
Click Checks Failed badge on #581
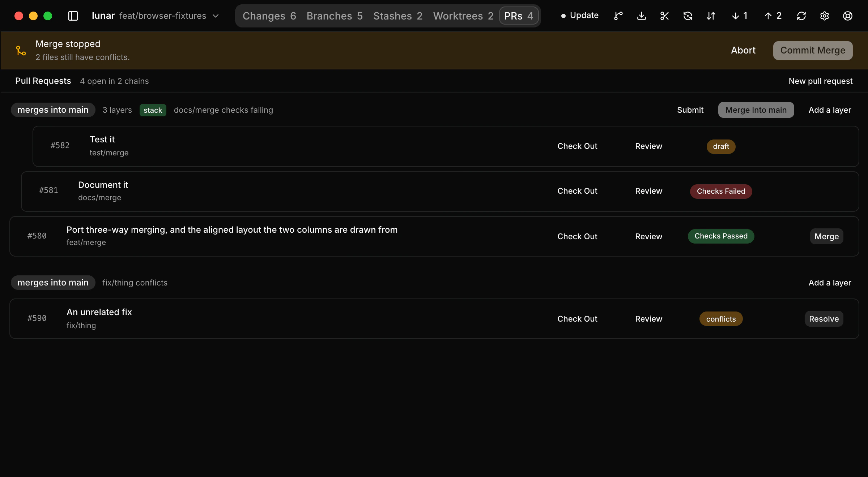[x=721, y=191]
